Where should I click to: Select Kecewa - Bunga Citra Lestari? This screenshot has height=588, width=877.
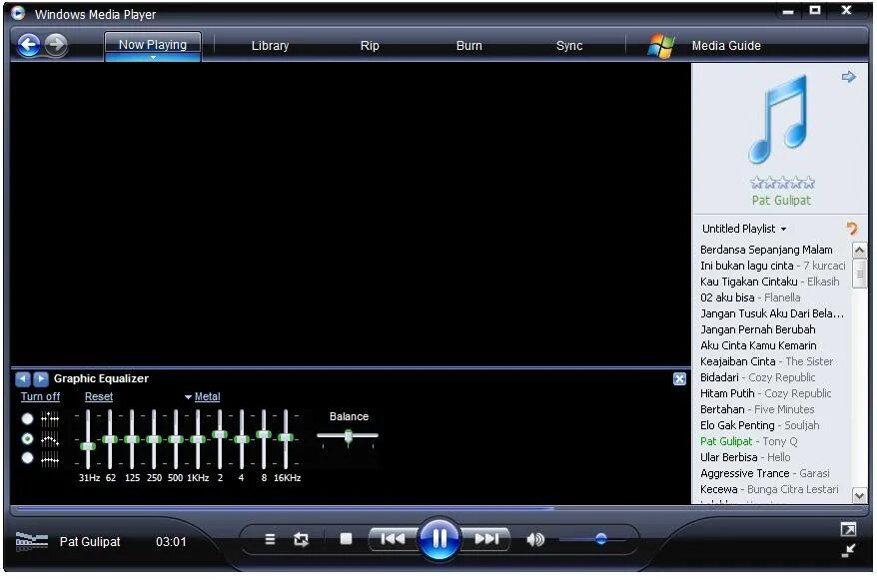[769, 489]
